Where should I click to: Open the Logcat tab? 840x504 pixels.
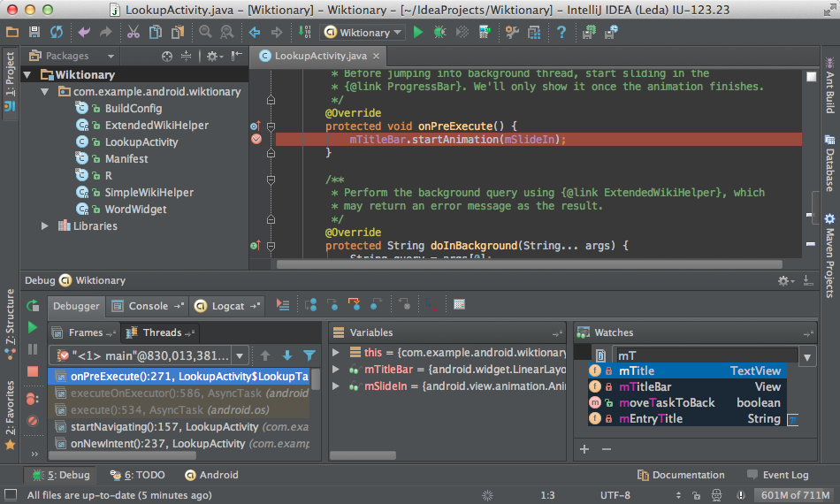pos(227,306)
